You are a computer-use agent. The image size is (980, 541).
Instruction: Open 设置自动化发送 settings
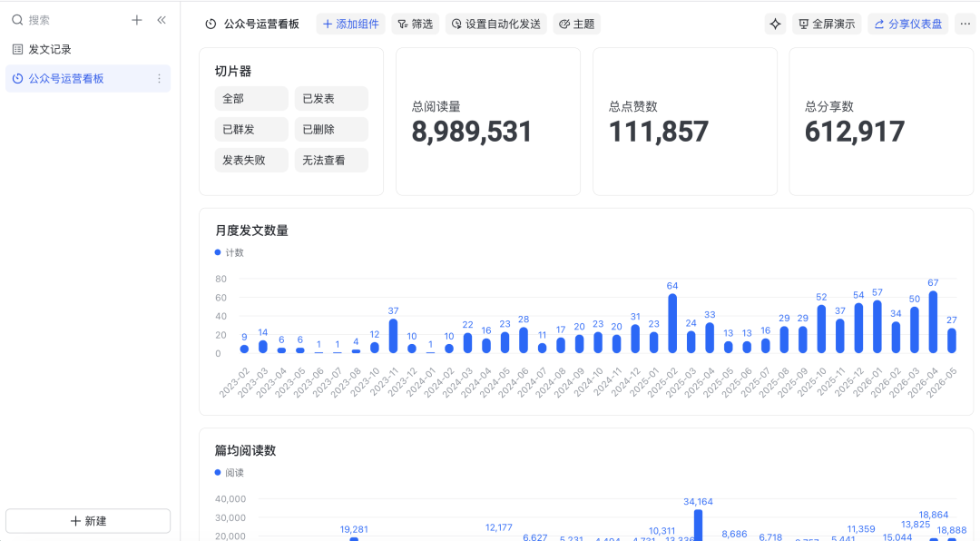click(x=496, y=24)
